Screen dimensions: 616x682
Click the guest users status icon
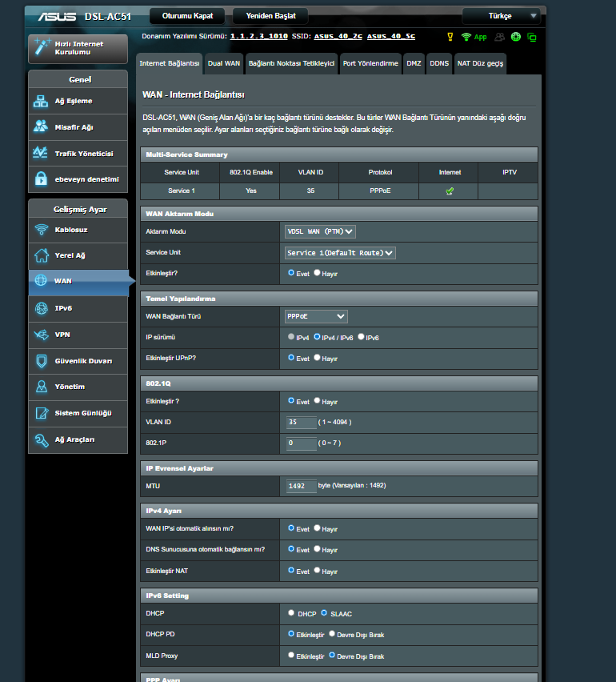click(x=499, y=37)
